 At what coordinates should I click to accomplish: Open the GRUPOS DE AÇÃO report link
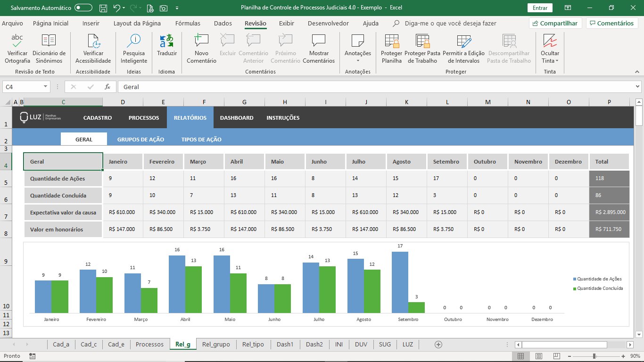coord(140,140)
